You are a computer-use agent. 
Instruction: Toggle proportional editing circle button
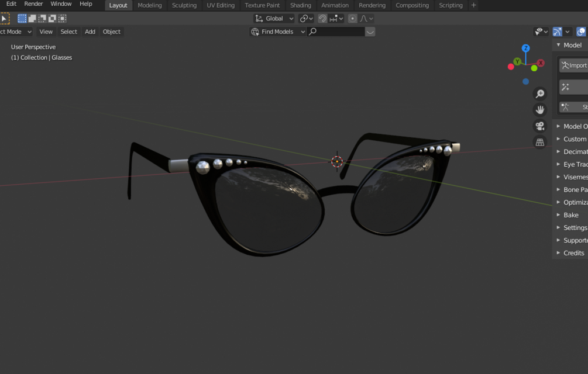click(x=352, y=18)
